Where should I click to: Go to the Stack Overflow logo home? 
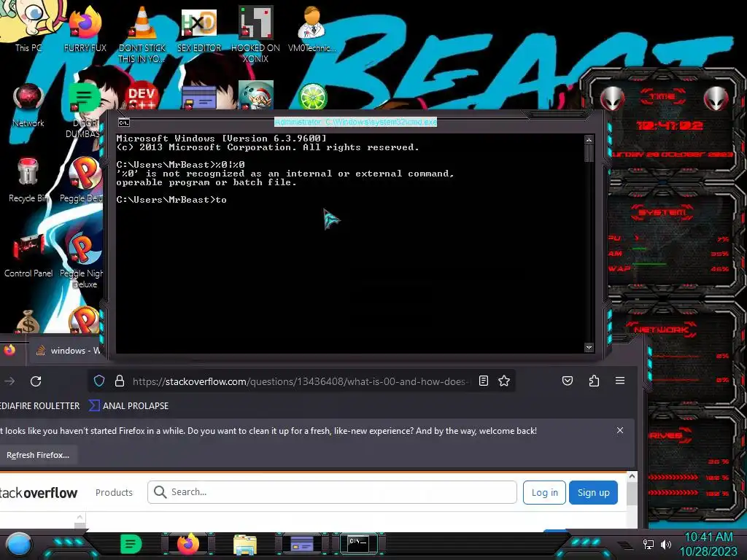38,492
